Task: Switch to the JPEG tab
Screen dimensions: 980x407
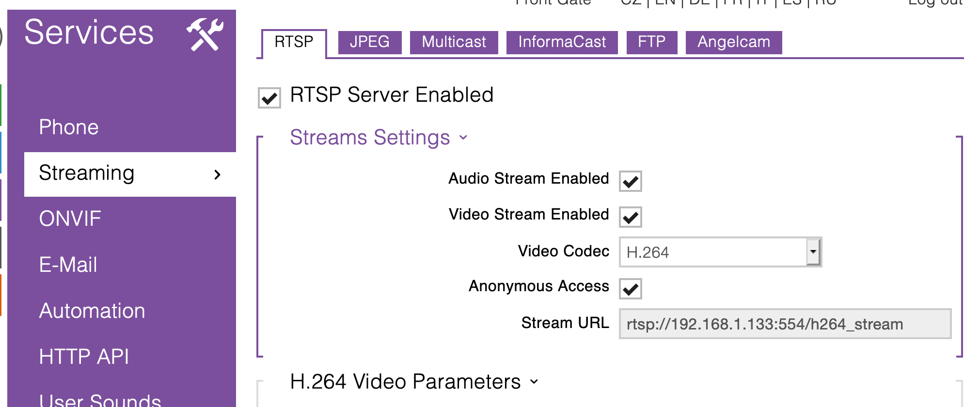Action: [x=369, y=42]
